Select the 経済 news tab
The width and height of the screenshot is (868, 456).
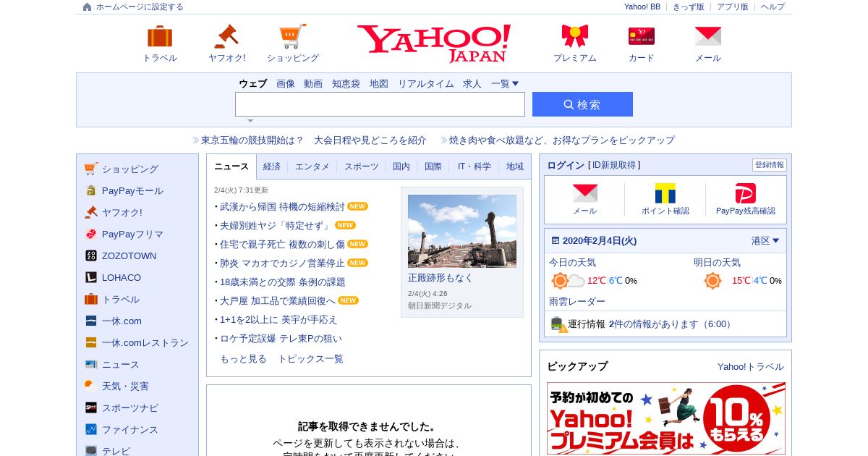click(x=272, y=166)
